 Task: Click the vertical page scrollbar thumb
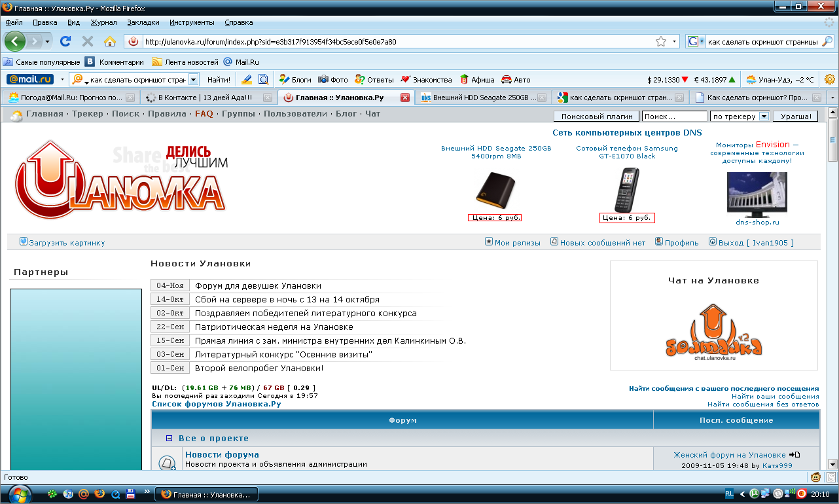point(832,139)
